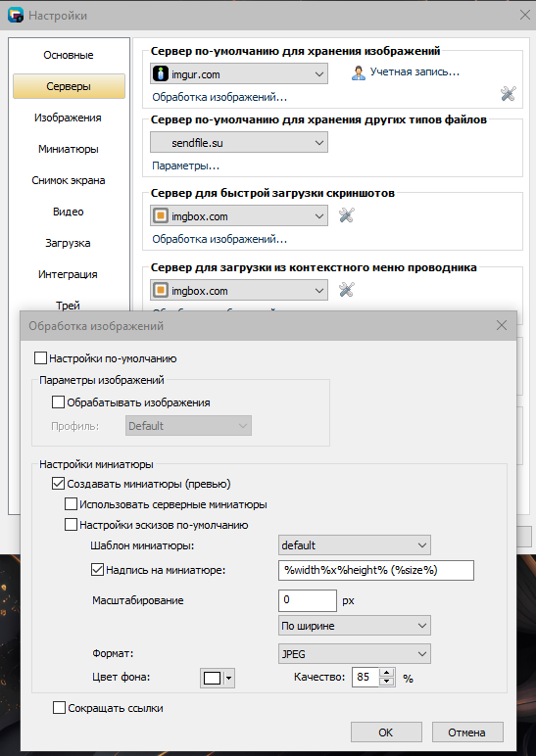Open Изображения settings tab
Viewport: 536px width, 756px height.
(69, 118)
